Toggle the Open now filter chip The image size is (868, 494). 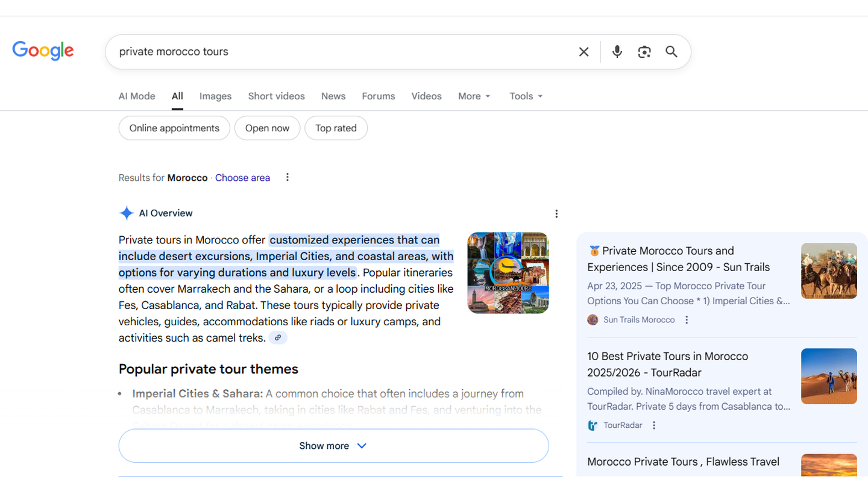coord(268,128)
